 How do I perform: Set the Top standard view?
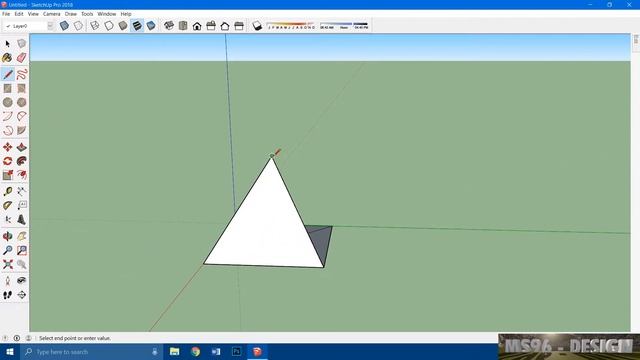tap(183, 26)
